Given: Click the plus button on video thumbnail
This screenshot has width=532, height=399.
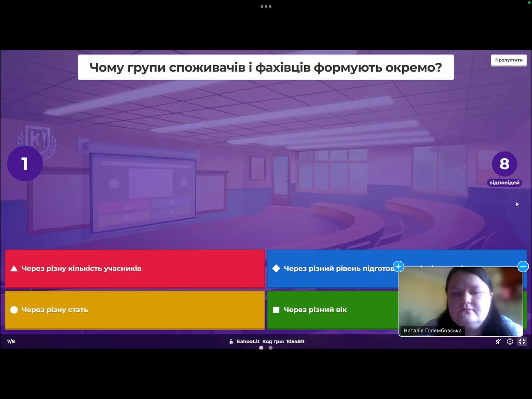Looking at the screenshot, I should (398, 266).
